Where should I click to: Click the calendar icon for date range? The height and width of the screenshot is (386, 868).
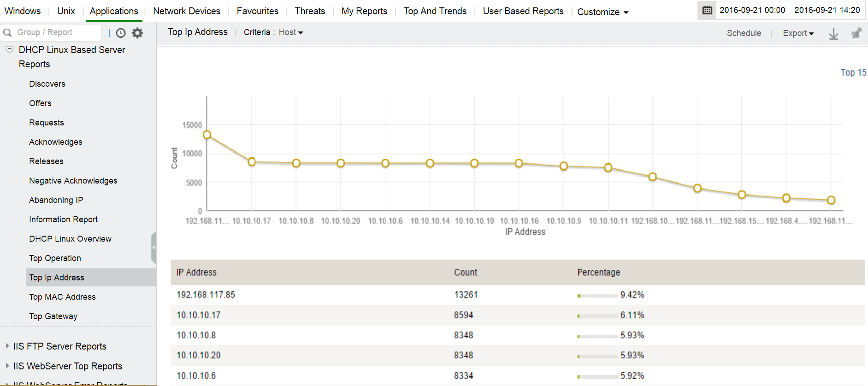(x=707, y=10)
